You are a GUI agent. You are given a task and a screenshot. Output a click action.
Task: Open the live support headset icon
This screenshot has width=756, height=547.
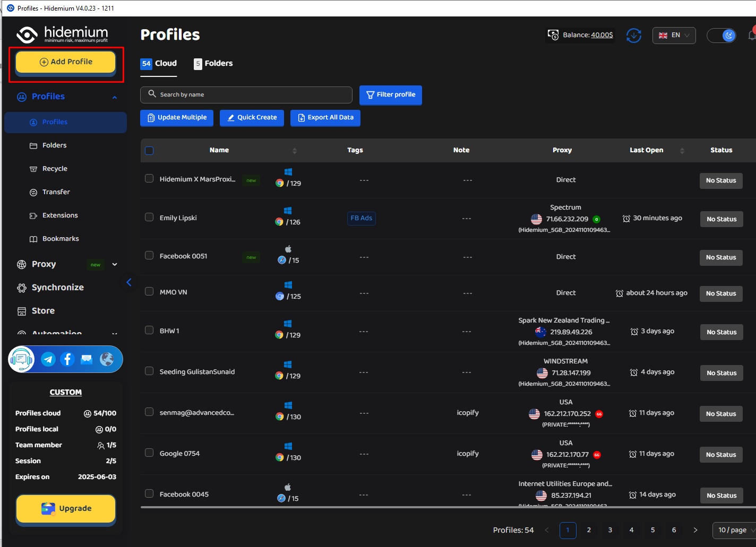pos(22,359)
